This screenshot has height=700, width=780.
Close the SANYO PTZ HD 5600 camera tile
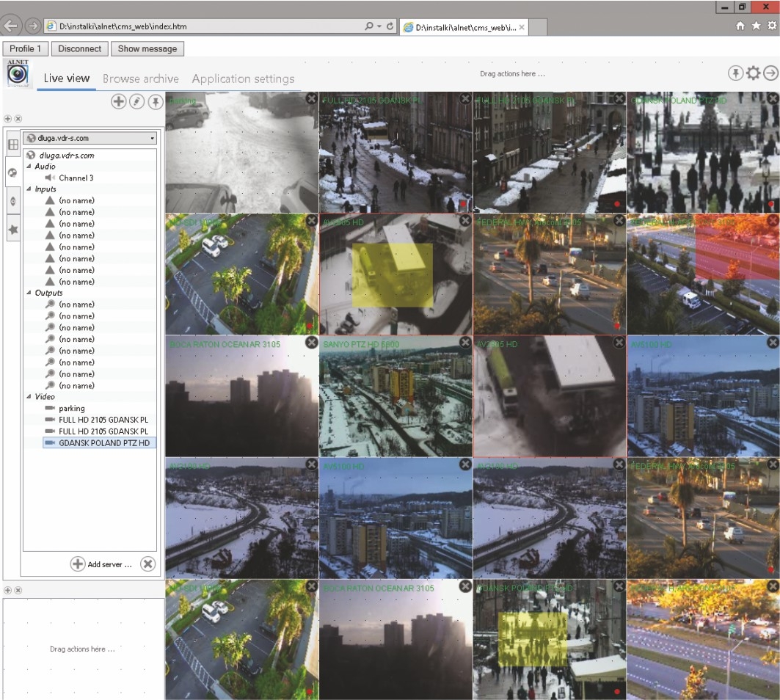(464, 343)
